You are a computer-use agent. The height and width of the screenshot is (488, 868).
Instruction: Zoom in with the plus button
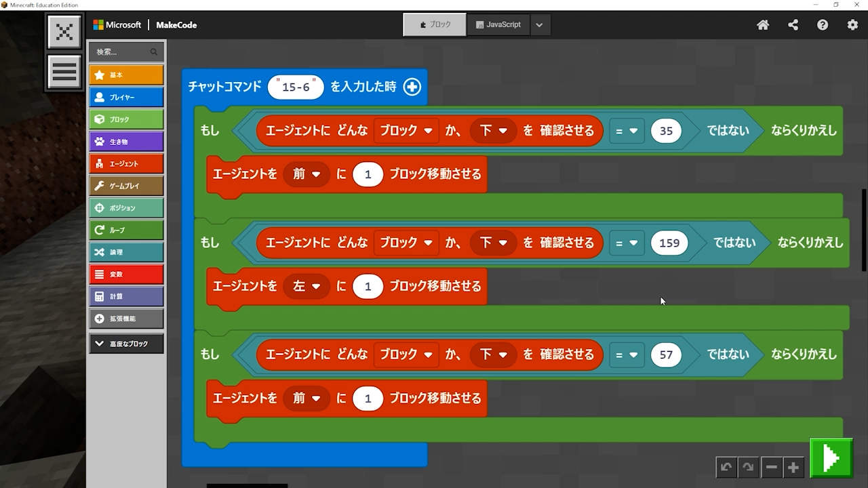point(793,467)
